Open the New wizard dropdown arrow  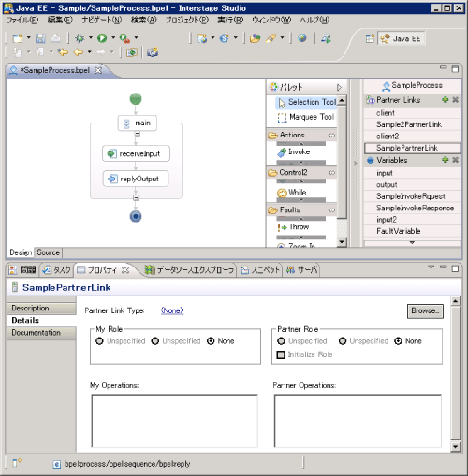tap(28, 38)
